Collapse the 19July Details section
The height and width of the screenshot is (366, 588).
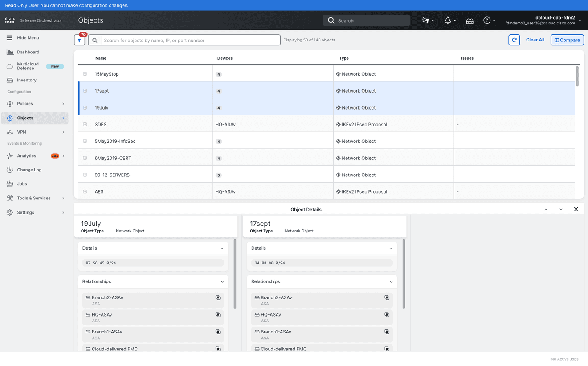(222, 248)
